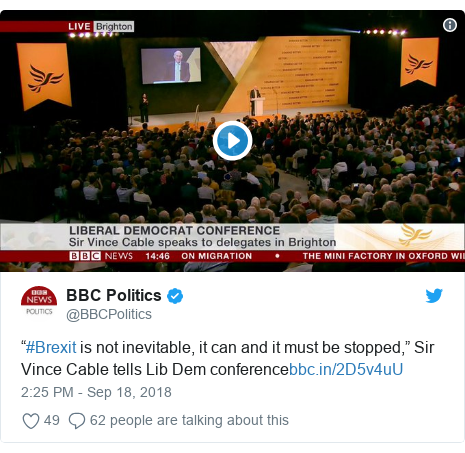This screenshot has width=465, height=453.
Task: Click the Lib Dem bird logo in caption
Action: click(x=415, y=235)
